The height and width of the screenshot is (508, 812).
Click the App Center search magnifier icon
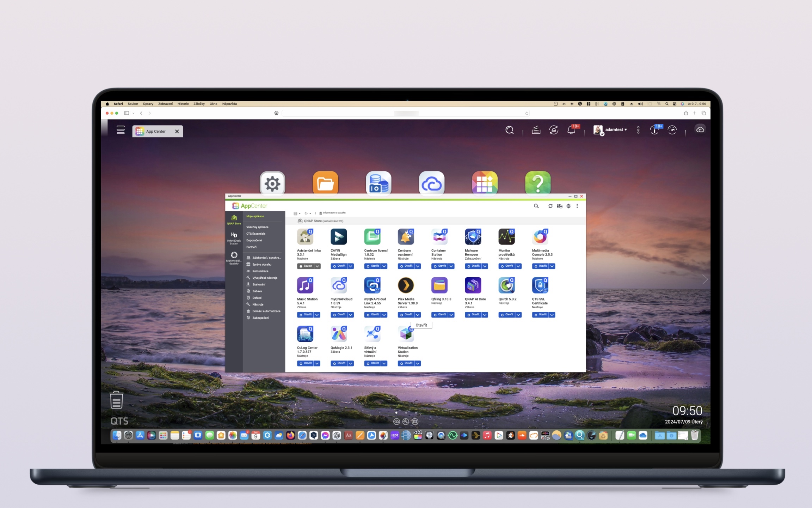click(x=536, y=206)
